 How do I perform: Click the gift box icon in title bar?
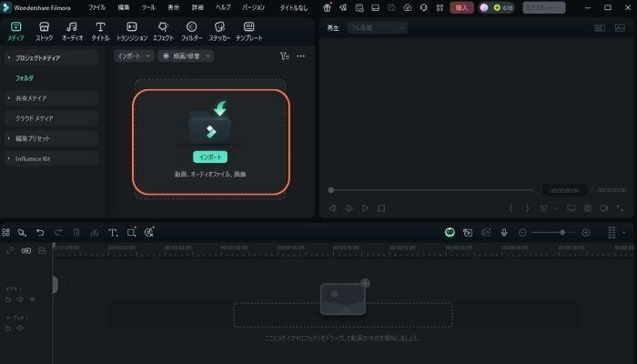pyautogui.click(x=327, y=7)
